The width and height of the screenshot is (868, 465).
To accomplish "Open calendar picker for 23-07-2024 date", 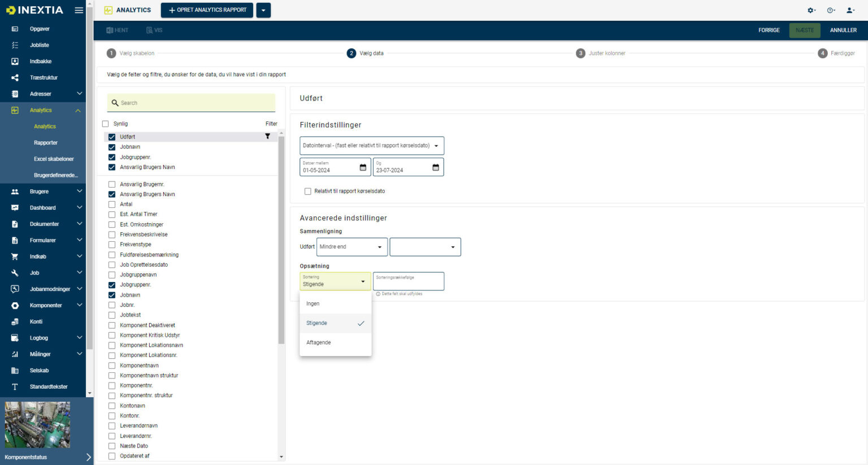I will (x=436, y=167).
